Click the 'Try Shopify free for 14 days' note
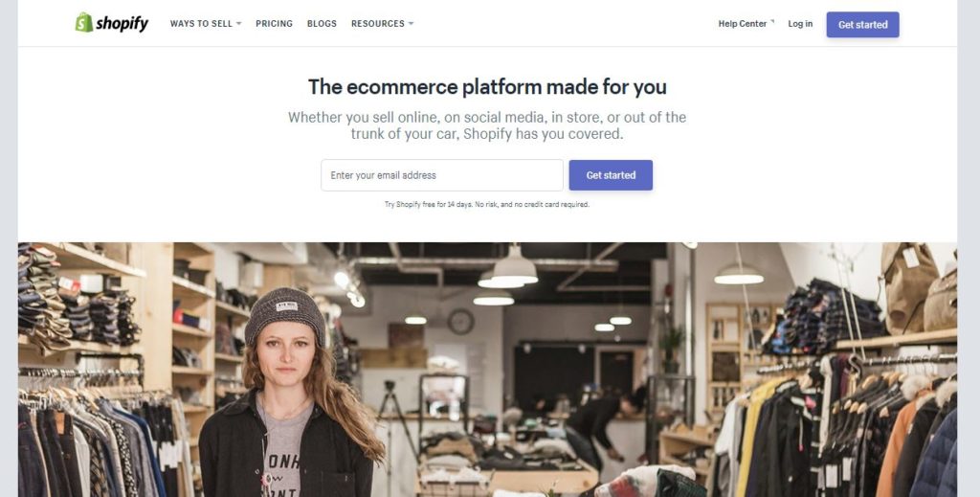The width and height of the screenshot is (980, 497). 487,204
